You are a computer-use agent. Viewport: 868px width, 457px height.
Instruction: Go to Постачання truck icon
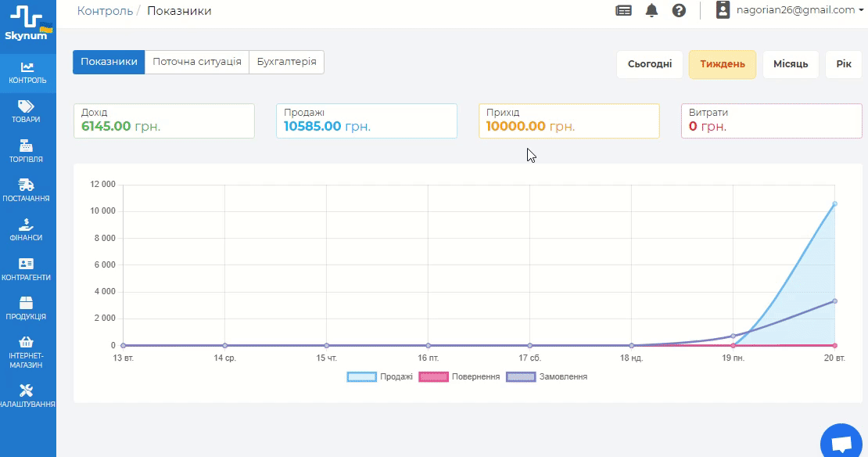pos(26,185)
